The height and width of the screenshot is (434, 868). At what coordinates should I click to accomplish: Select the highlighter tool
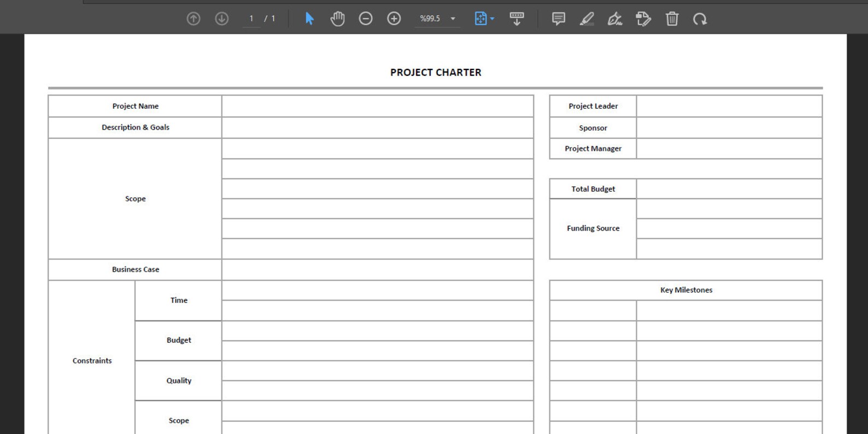click(x=587, y=19)
